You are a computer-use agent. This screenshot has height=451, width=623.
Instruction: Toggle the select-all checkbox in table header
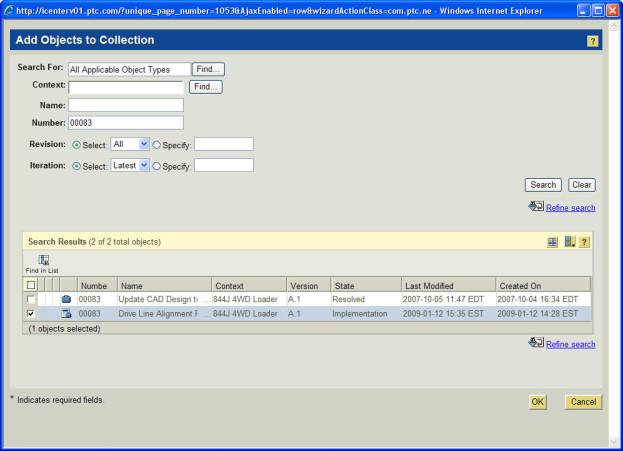coord(31,285)
